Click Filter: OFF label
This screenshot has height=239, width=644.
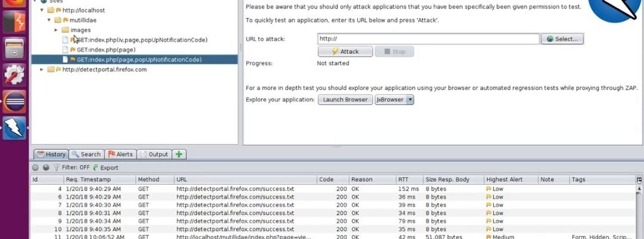[76, 167]
